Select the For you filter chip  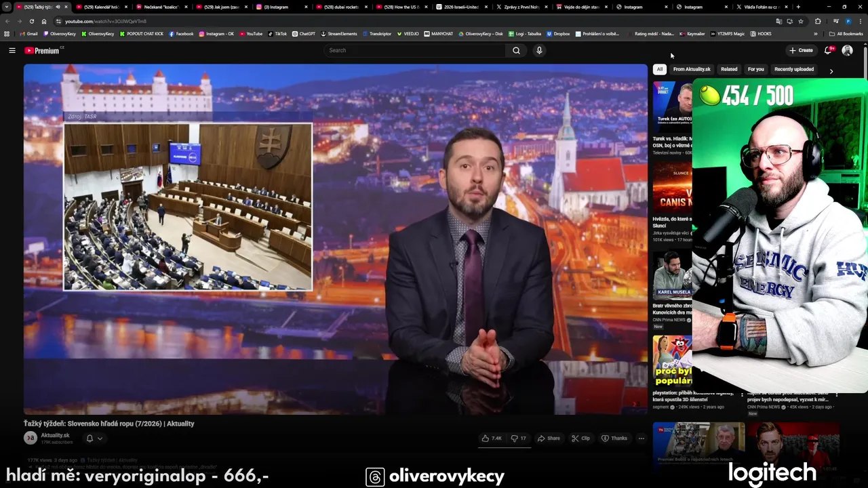[755, 69]
